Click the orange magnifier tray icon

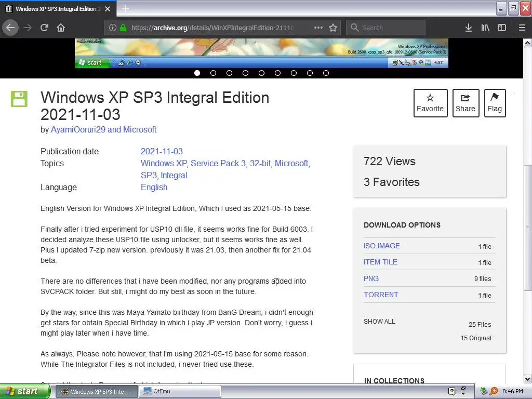(x=494, y=391)
